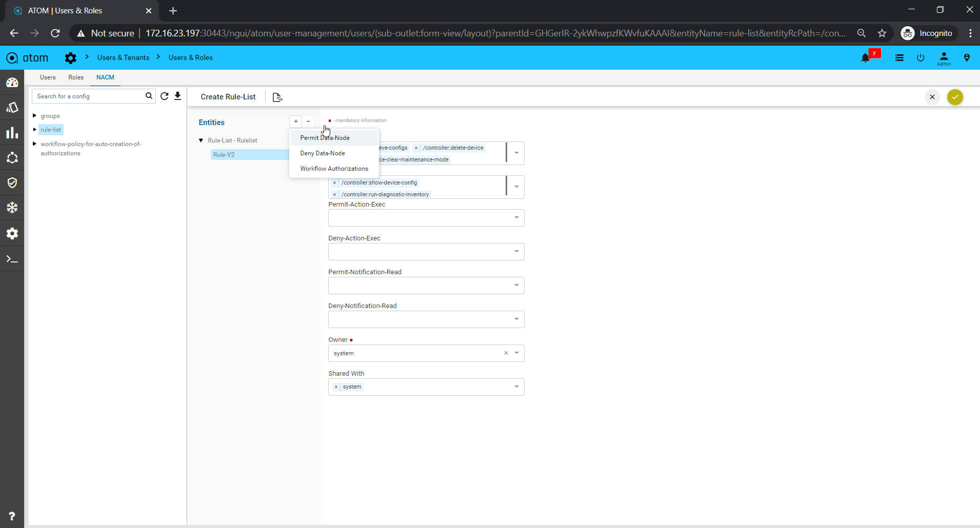This screenshot has height=528, width=980.
Task: Open the snowflake sidebar icon
Action: pos(12,208)
